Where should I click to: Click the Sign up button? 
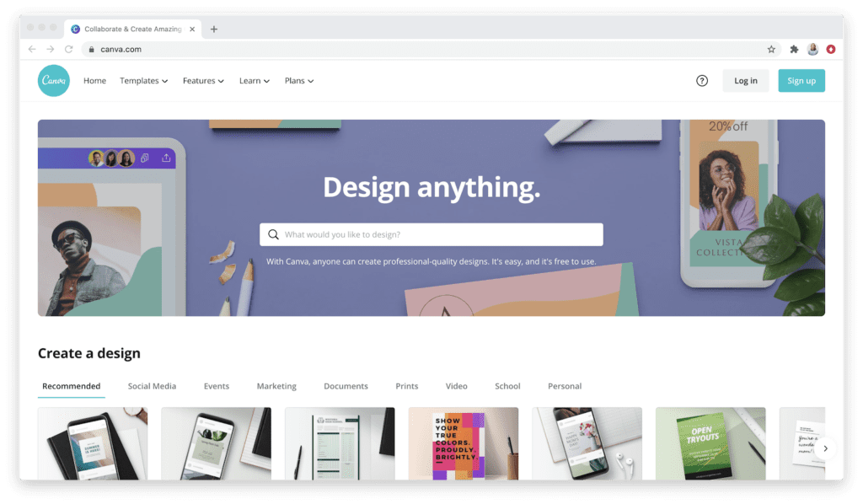801,81
